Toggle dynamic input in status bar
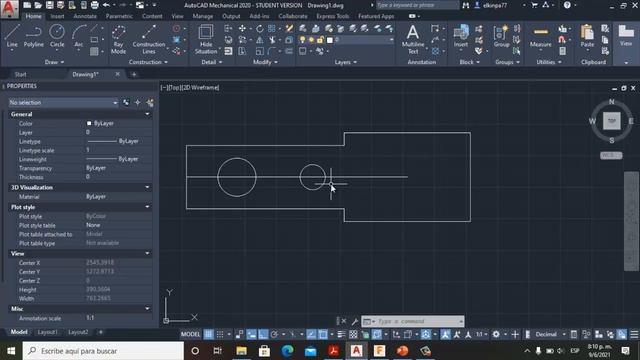 (x=251, y=334)
